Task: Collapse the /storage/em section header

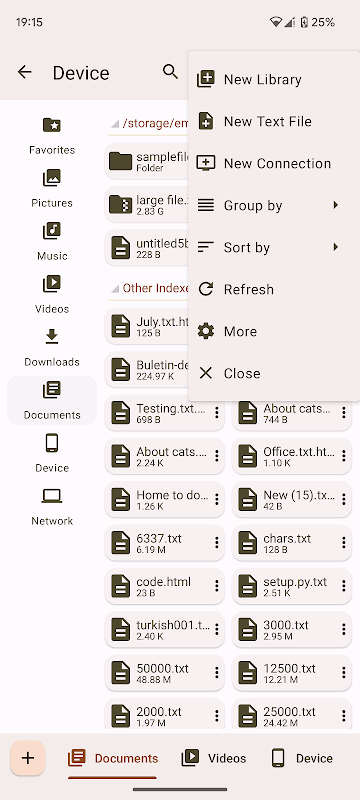Action: (x=148, y=123)
